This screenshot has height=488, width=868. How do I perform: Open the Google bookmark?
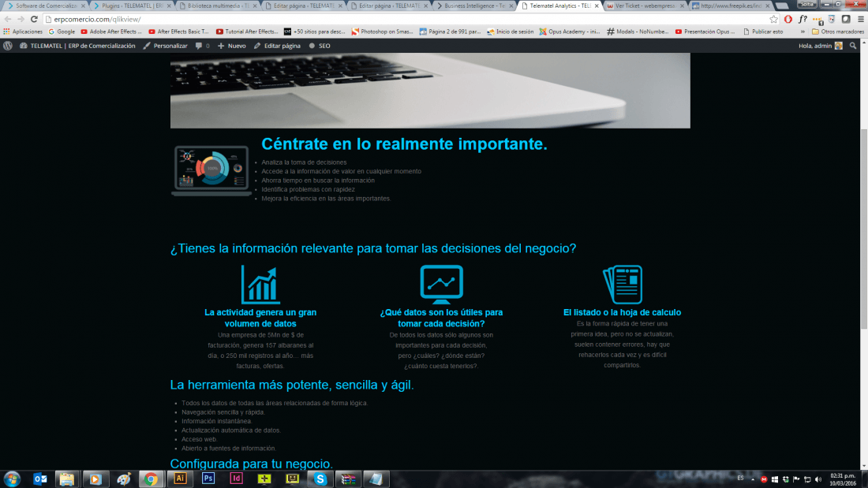pyautogui.click(x=62, y=32)
